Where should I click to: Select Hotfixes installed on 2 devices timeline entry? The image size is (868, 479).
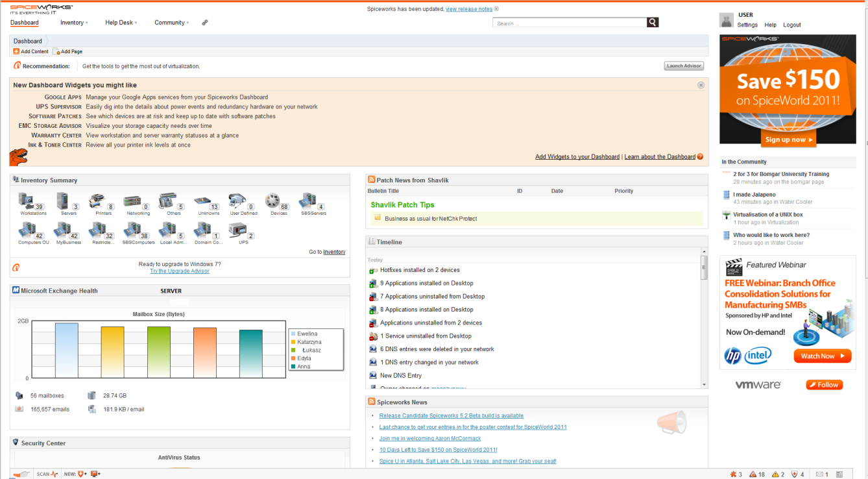[420, 270]
